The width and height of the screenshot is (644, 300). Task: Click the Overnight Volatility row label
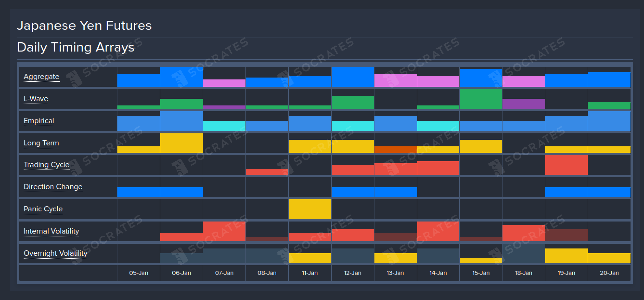(55, 253)
